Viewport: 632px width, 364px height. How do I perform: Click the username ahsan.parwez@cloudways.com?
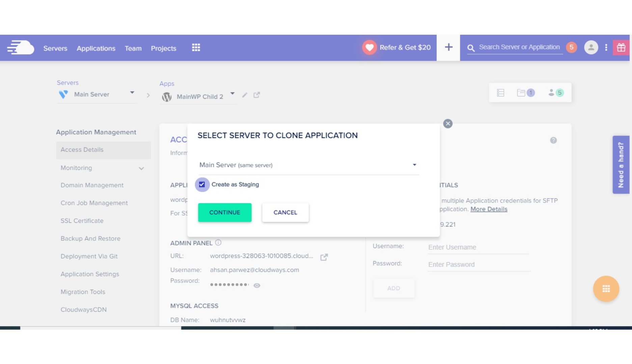254,270
